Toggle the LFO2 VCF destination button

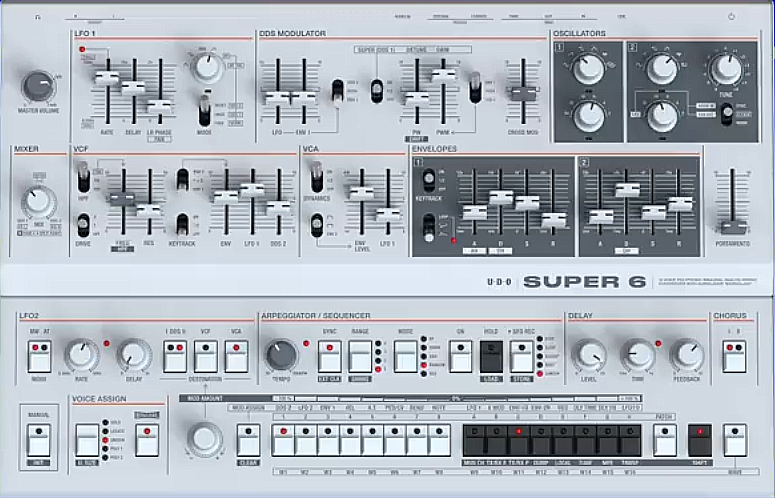coord(206,356)
